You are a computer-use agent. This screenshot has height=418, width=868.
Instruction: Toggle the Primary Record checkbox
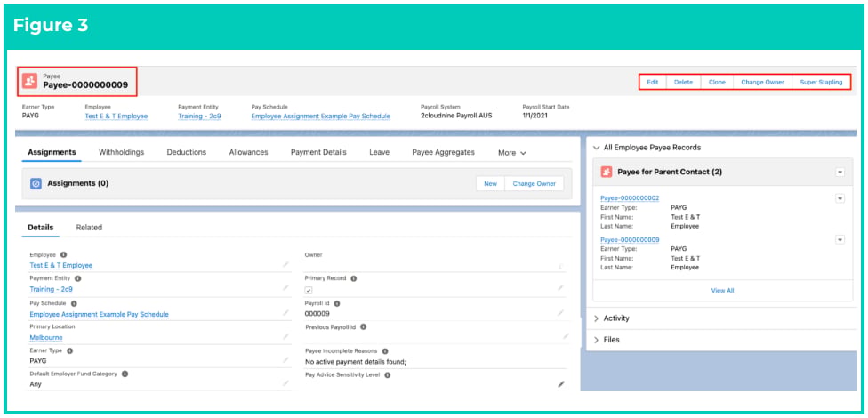pos(309,290)
